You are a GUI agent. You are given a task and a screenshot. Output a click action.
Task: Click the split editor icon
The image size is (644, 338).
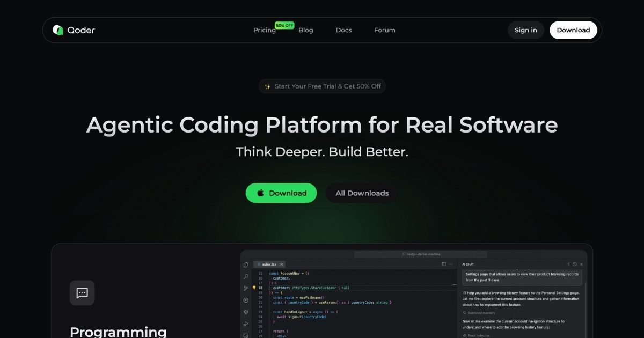coord(444,264)
